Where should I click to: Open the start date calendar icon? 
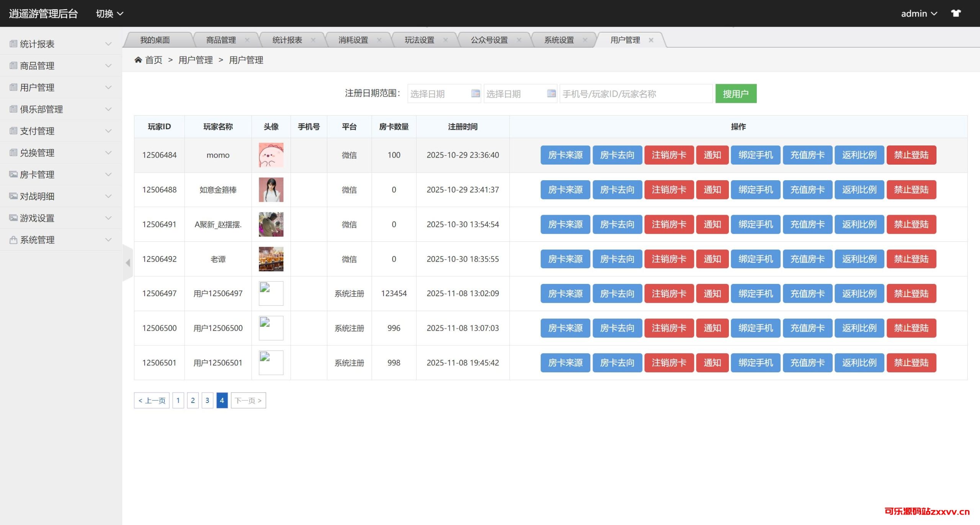[x=475, y=93]
